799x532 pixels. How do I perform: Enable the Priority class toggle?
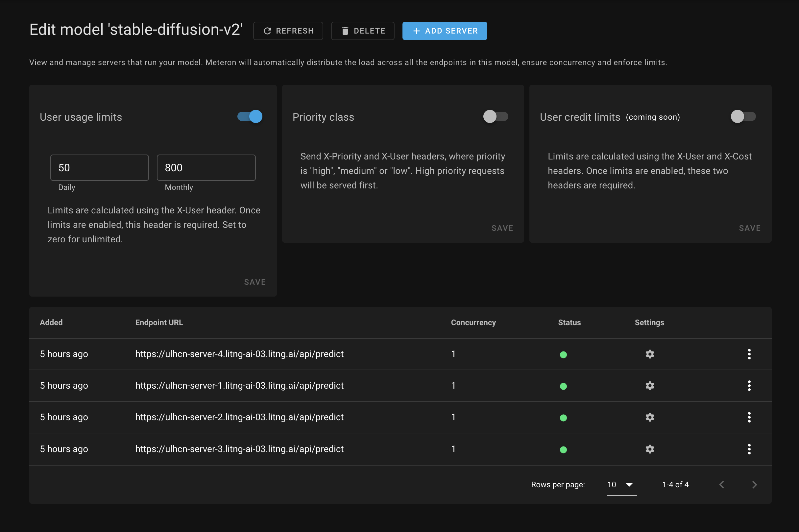[x=495, y=117]
